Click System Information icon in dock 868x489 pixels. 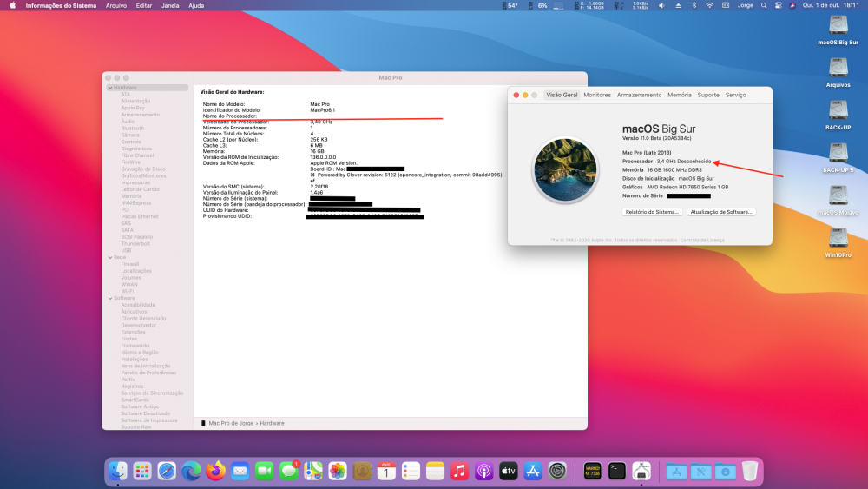click(x=641, y=472)
